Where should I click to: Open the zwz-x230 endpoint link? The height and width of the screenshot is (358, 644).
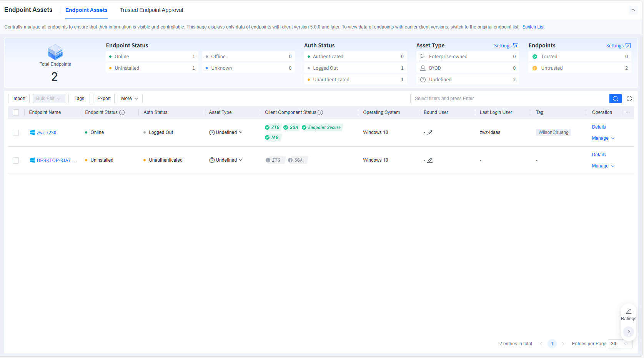click(x=47, y=133)
